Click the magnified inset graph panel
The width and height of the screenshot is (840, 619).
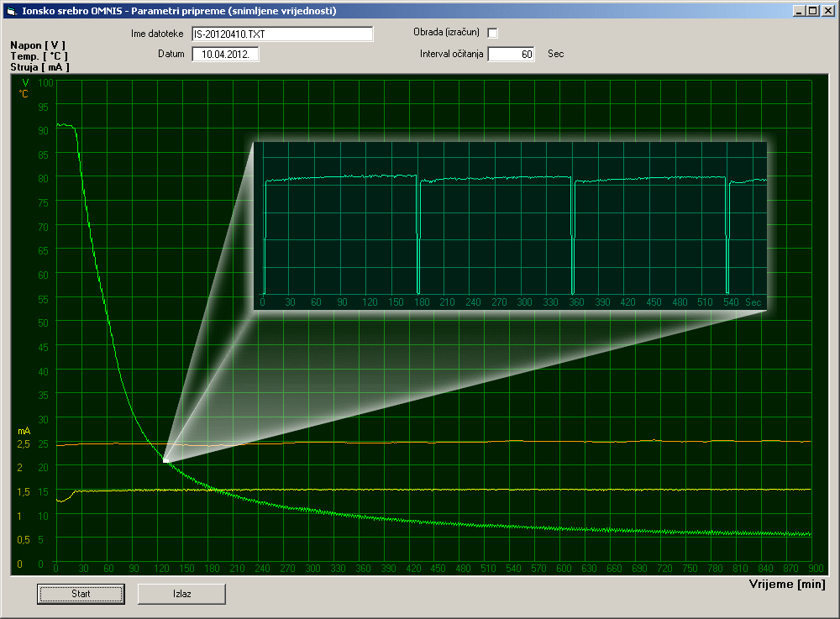pyautogui.click(x=510, y=226)
